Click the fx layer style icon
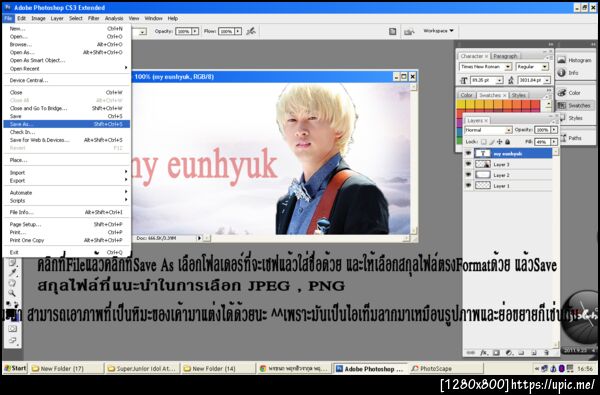This screenshot has width=600, height=395. tap(484, 353)
